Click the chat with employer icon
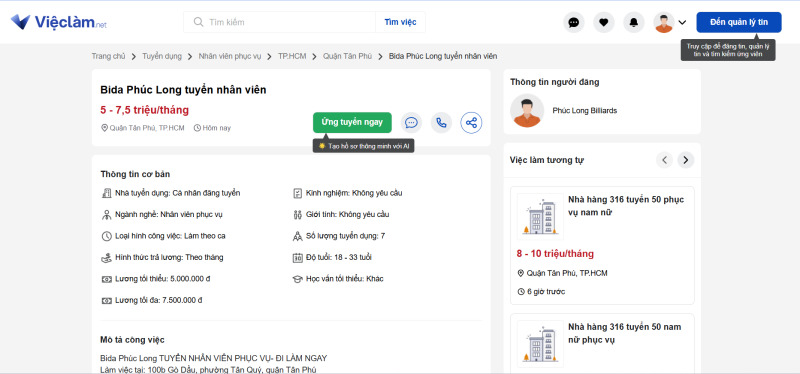 click(x=411, y=123)
